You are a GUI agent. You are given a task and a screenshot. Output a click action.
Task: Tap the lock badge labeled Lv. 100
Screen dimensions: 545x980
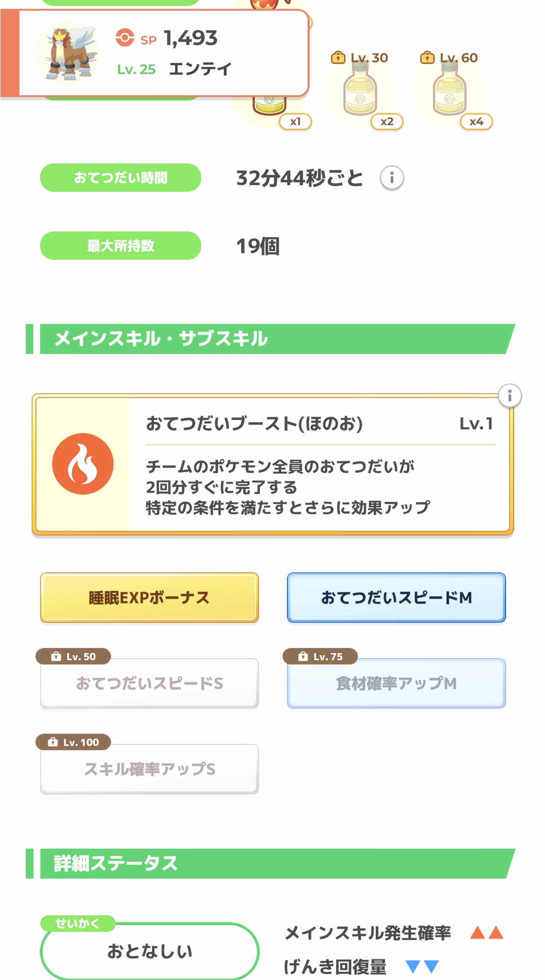pos(74,742)
